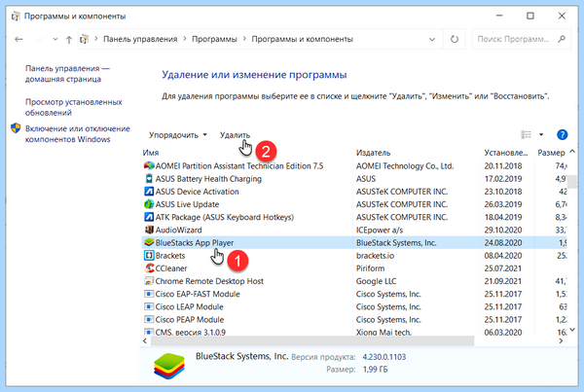Click install date 29.10.2020
Screen dimensions: 584x392
click(x=503, y=230)
